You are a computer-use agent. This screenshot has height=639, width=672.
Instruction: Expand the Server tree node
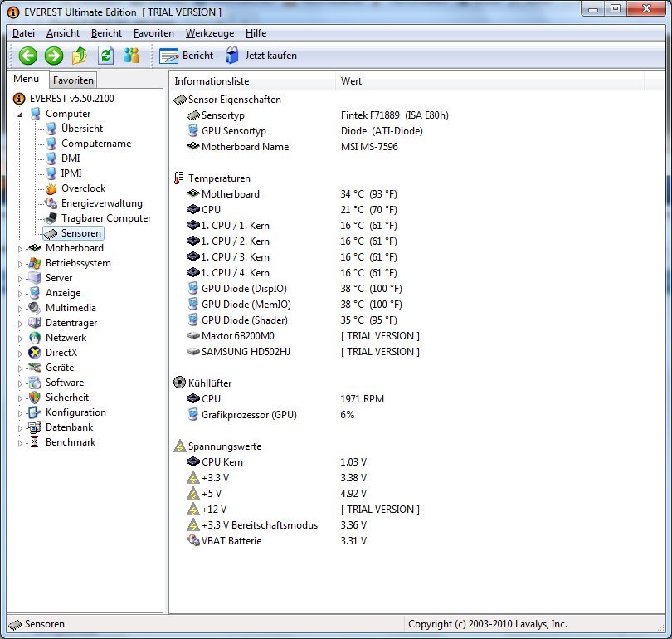pos(20,279)
